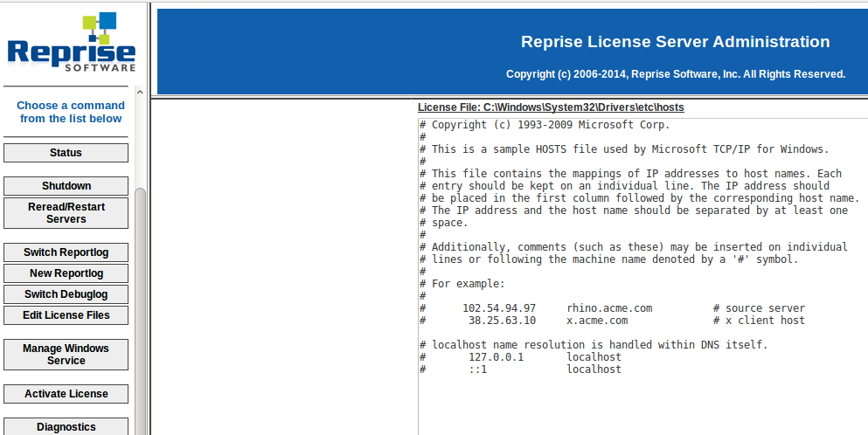Click the '# source server' comment
868x435 pixels.
tap(759, 308)
